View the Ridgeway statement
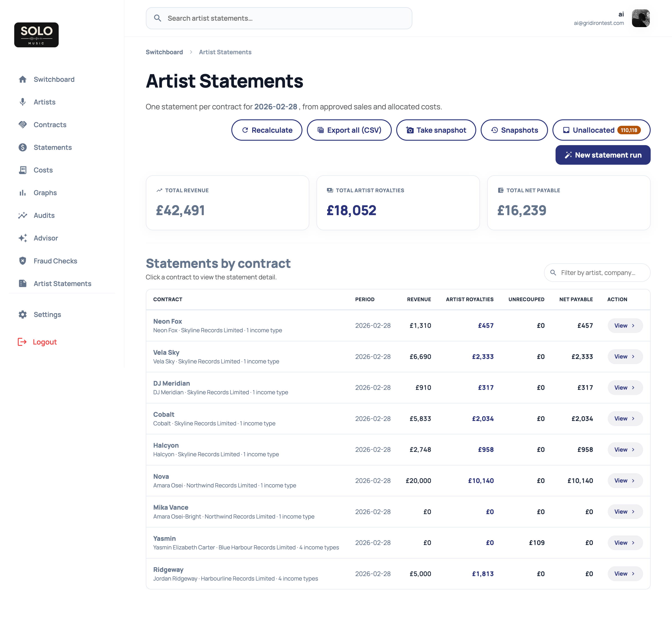 click(625, 574)
